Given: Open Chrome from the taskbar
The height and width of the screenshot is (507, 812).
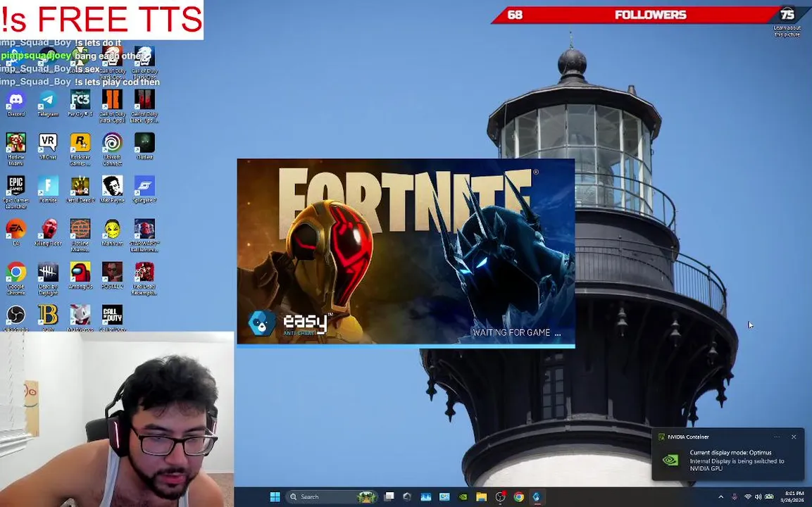Looking at the screenshot, I should click(519, 496).
